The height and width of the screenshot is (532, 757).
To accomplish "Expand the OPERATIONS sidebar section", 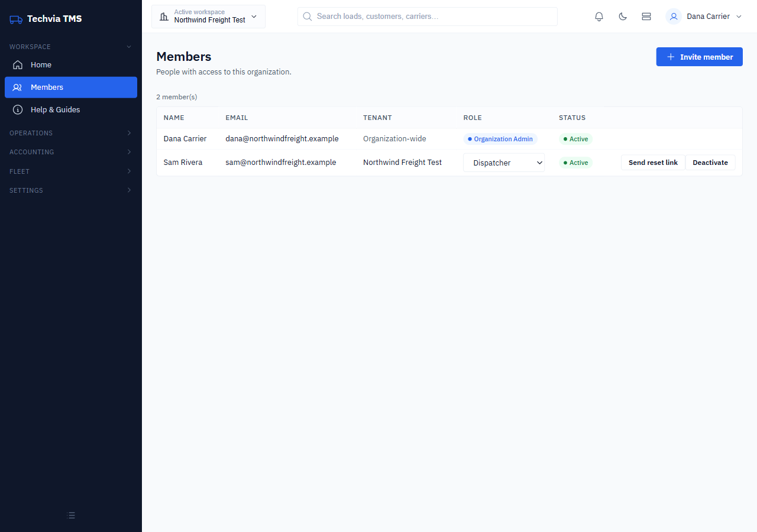I will pyautogui.click(x=71, y=133).
